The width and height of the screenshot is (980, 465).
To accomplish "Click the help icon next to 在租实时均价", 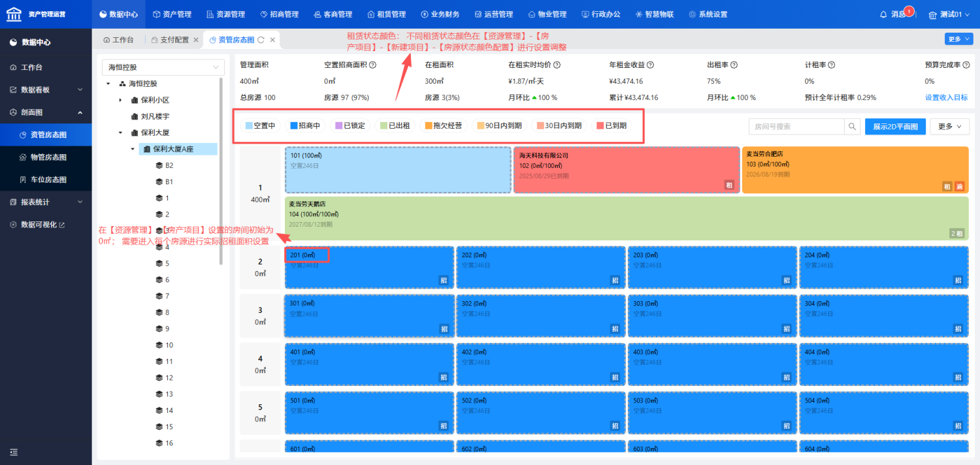I will [557, 65].
